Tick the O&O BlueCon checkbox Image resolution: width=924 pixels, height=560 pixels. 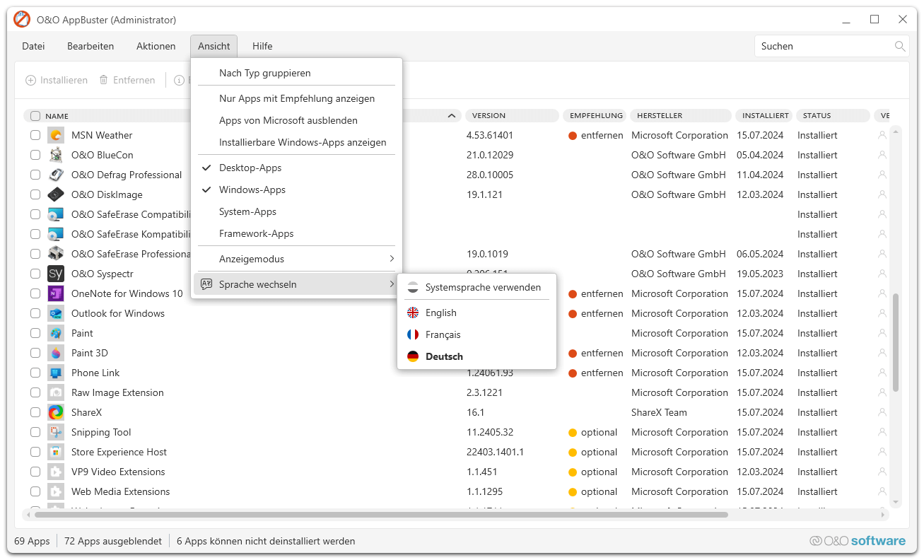click(35, 155)
